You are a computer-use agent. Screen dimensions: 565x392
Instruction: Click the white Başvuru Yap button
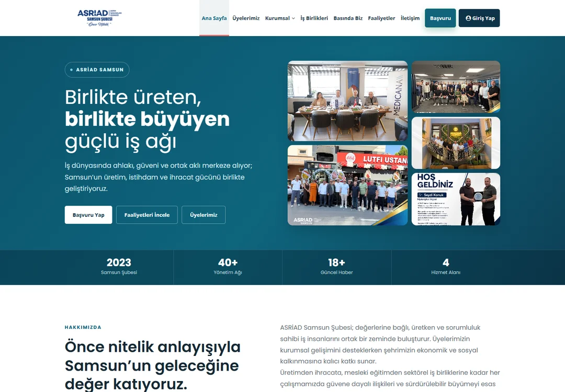point(88,215)
